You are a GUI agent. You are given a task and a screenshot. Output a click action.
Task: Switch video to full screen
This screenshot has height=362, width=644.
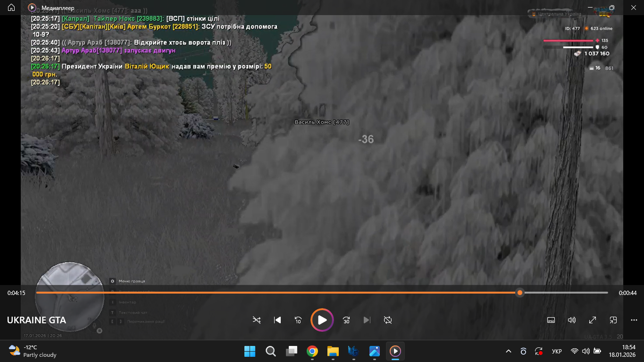pos(593,320)
